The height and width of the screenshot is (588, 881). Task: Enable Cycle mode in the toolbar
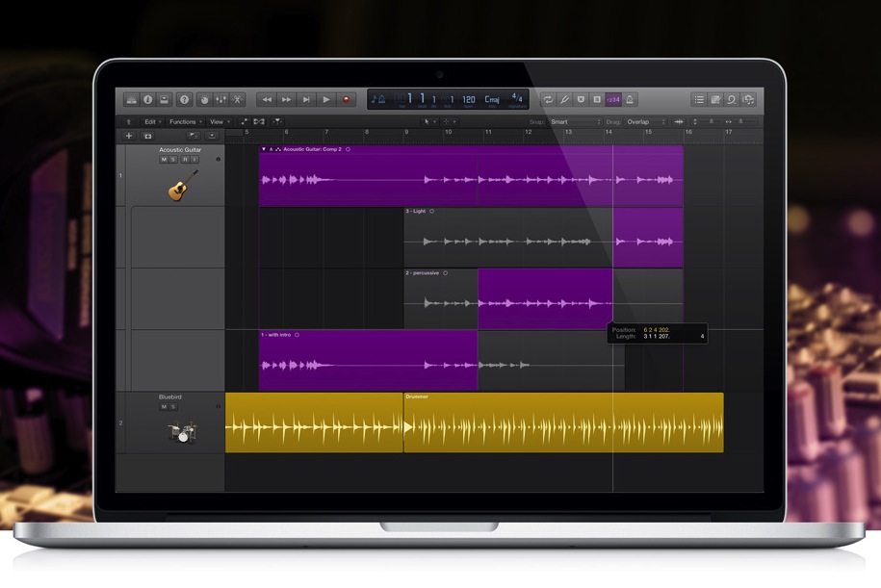[x=548, y=99]
